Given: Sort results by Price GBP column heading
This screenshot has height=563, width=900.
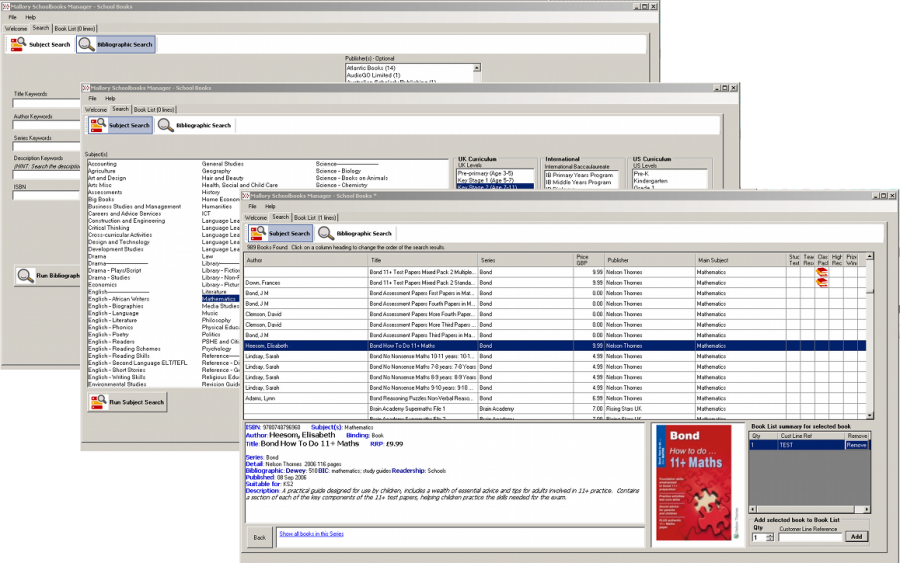Looking at the screenshot, I should (589, 260).
